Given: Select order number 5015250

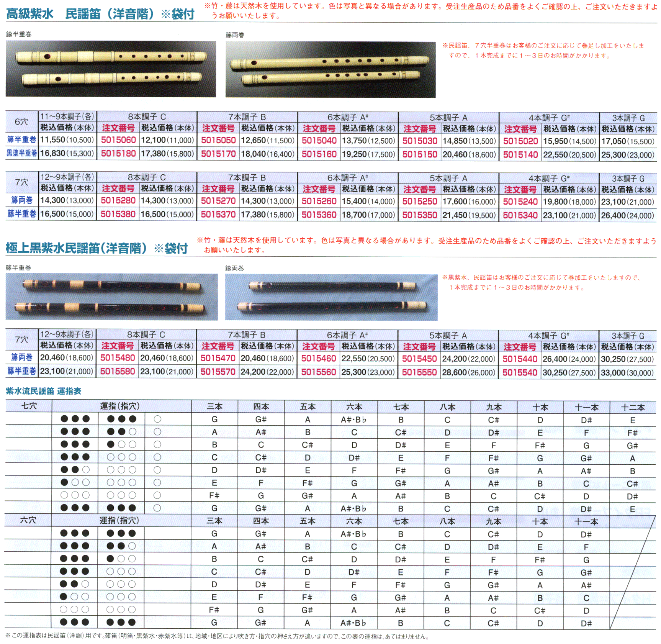Looking at the screenshot, I should click(420, 202).
